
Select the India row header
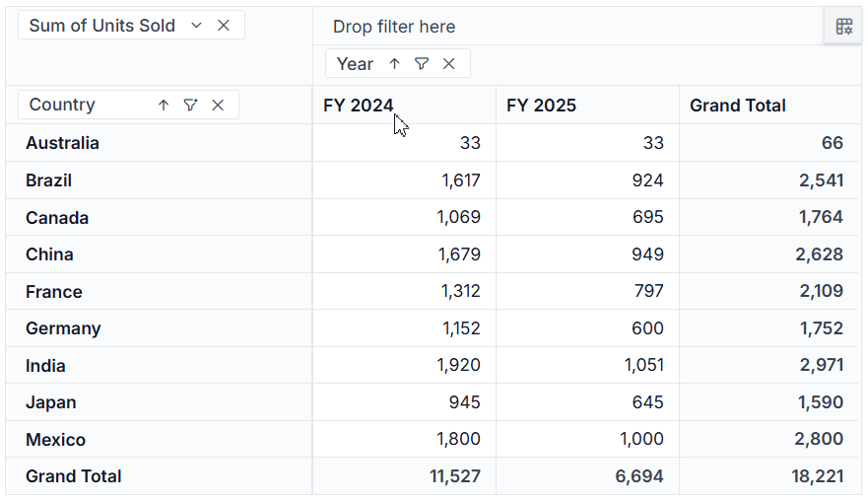point(159,366)
